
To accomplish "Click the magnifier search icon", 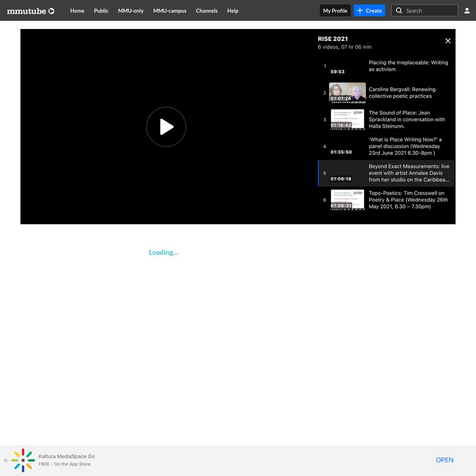I will coord(399,10).
